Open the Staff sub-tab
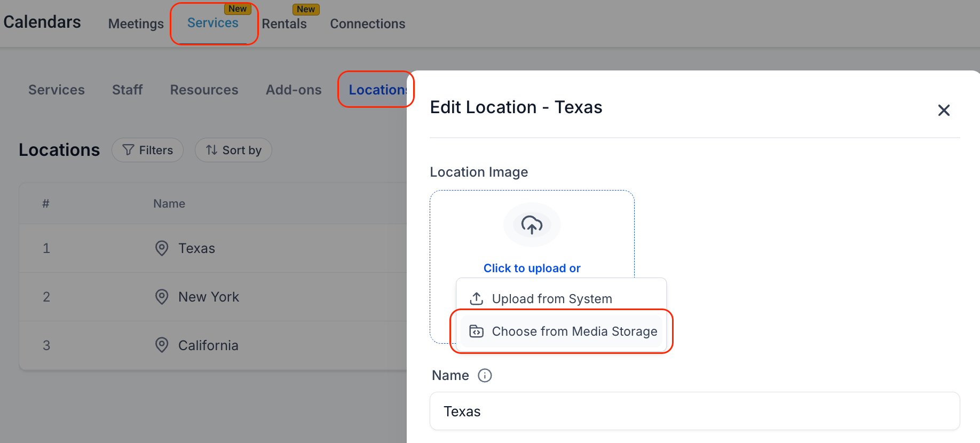 (x=127, y=90)
